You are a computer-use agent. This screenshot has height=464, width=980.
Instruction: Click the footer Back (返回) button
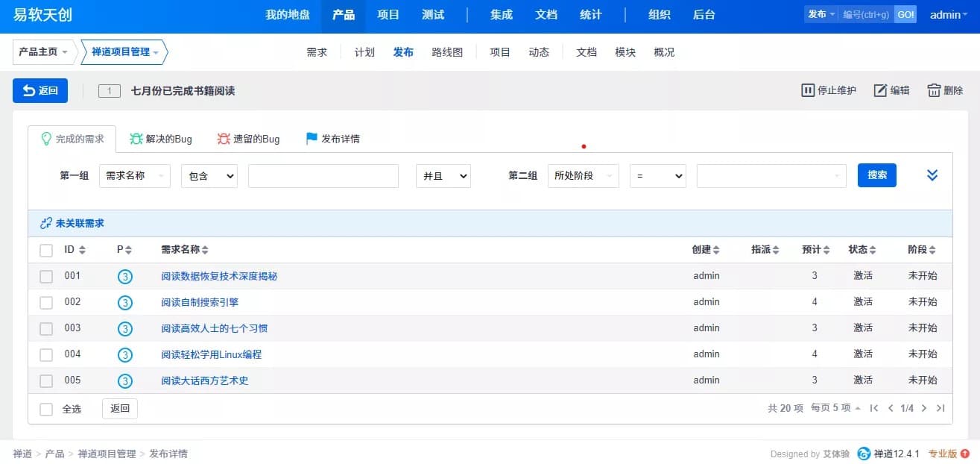tap(120, 409)
